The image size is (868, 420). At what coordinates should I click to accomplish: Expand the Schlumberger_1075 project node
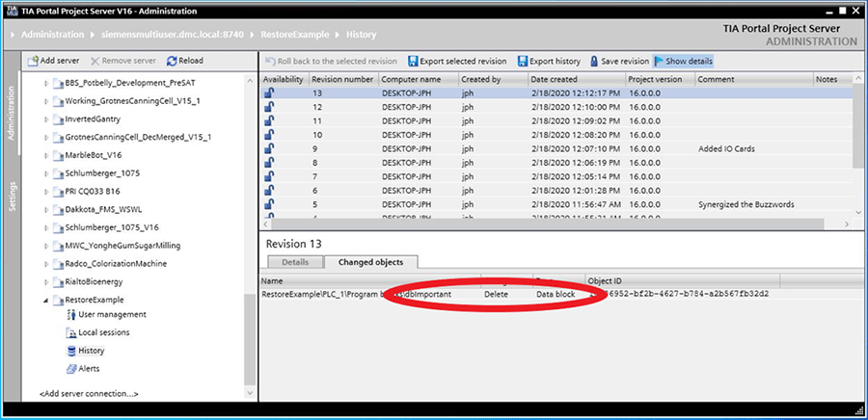pyautogui.click(x=46, y=173)
